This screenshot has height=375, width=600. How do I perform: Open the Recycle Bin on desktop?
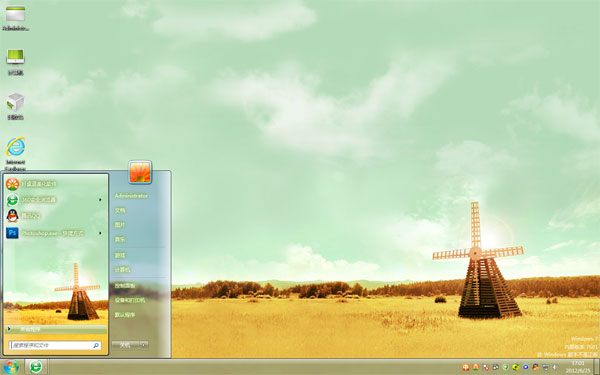[x=15, y=106]
